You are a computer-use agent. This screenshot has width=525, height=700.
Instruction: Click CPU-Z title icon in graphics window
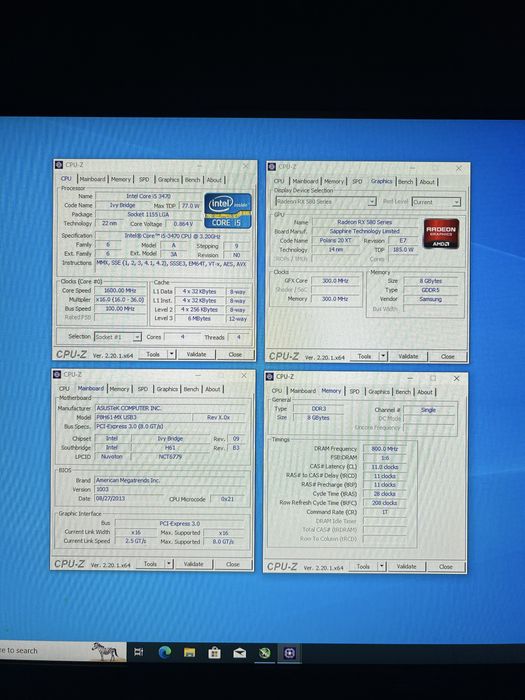click(x=272, y=167)
